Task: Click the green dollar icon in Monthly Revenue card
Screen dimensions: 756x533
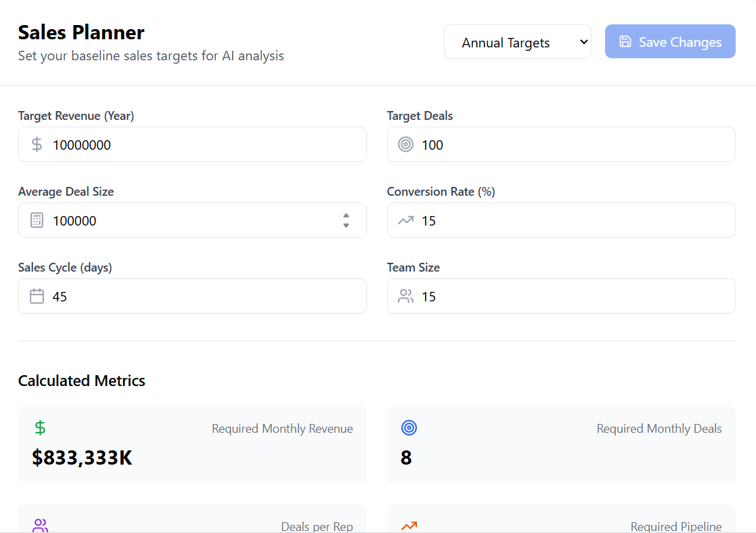Action: click(x=40, y=428)
